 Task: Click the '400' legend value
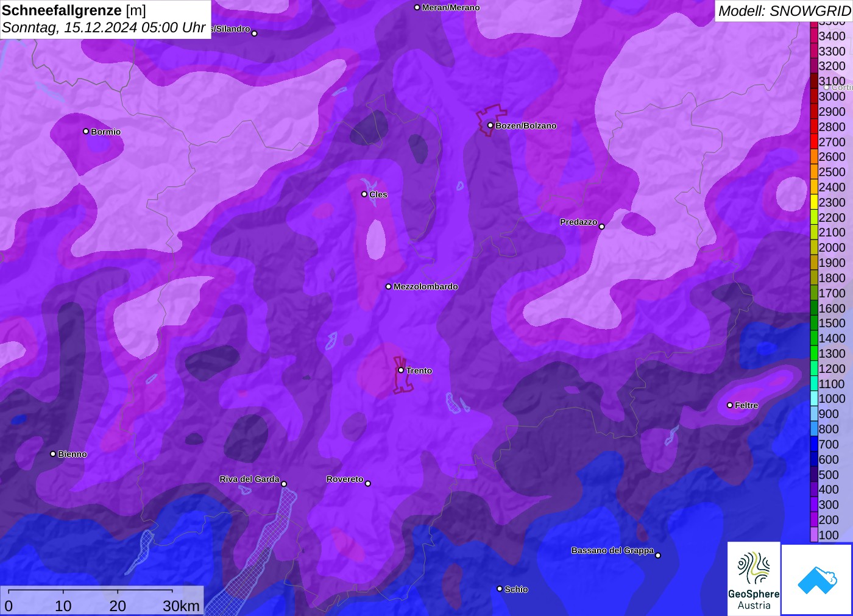coord(829,489)
